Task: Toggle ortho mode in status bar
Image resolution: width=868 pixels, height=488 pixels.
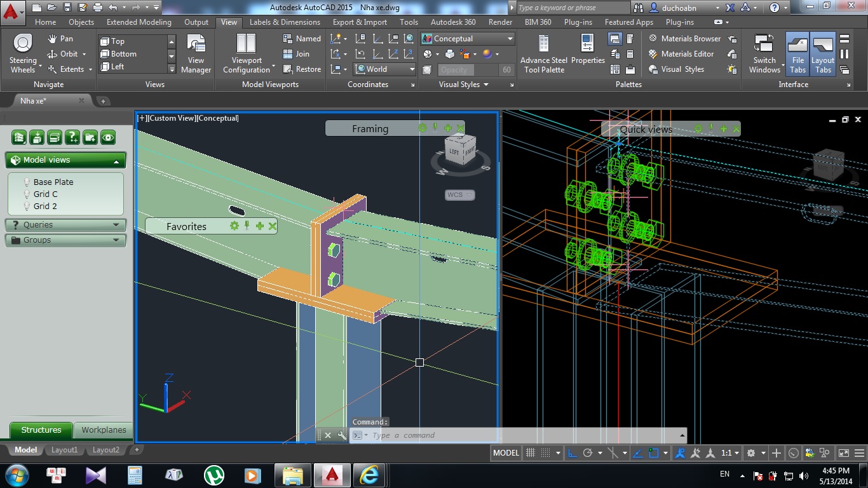Action: (572, 453)
